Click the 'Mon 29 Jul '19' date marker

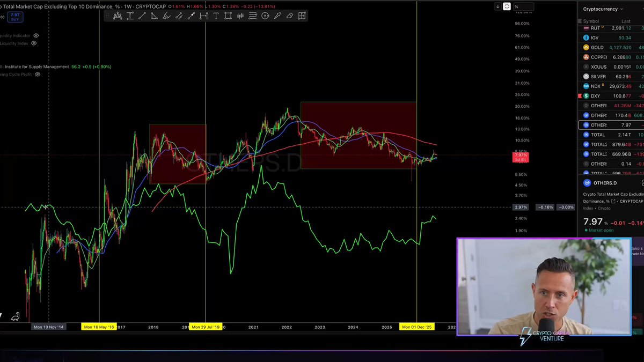[206, 327]
